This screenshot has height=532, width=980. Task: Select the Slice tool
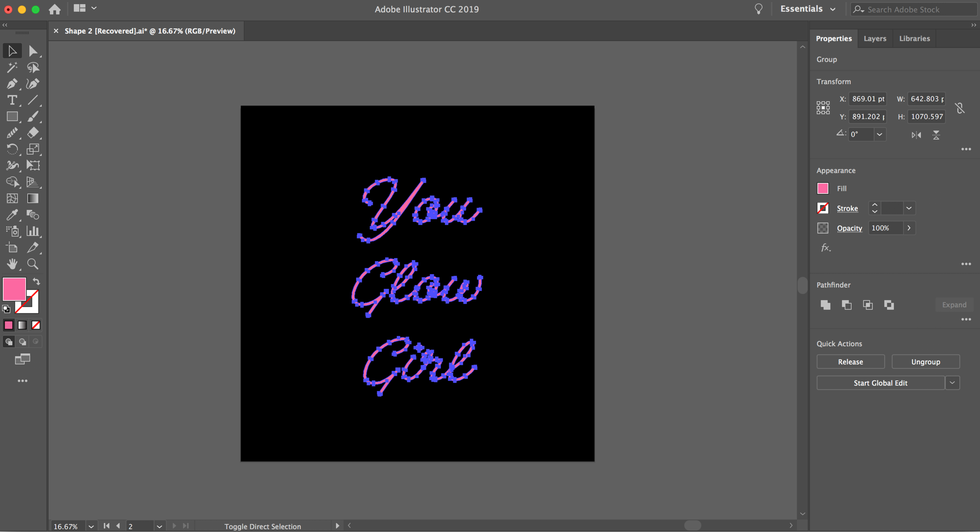coord(33,248)
